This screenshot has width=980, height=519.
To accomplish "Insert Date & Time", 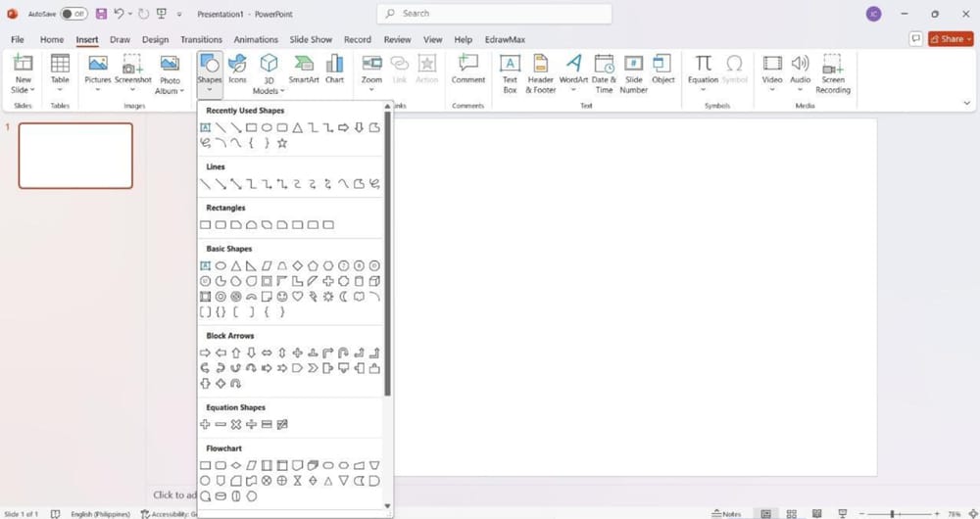I will point(604,74).
